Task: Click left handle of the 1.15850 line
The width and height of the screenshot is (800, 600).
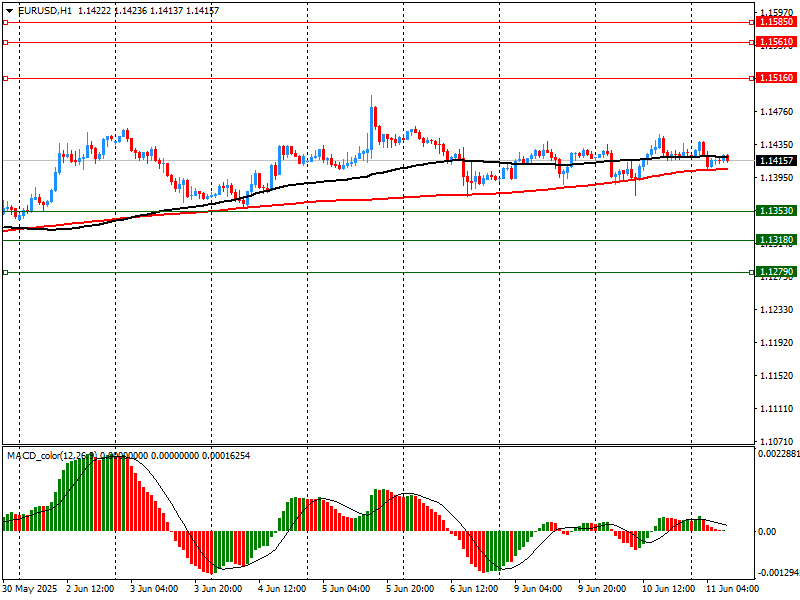Action: (x=6, y=21)
